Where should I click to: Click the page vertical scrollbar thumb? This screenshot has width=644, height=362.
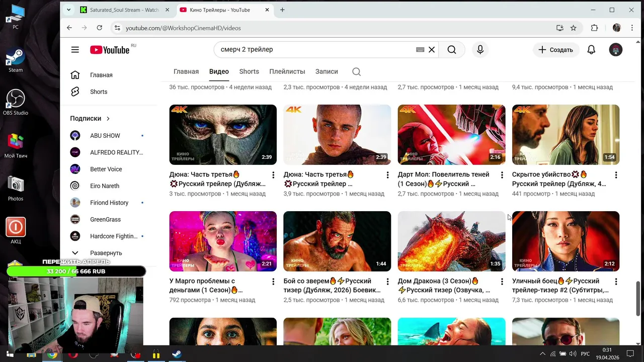(x=639, y=298)
